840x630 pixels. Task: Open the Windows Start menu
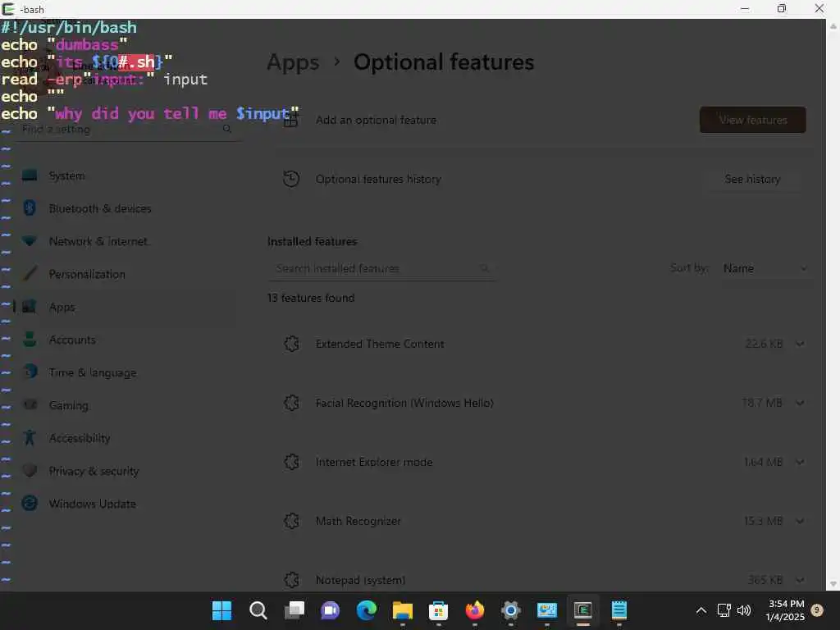tap(221, 610)
